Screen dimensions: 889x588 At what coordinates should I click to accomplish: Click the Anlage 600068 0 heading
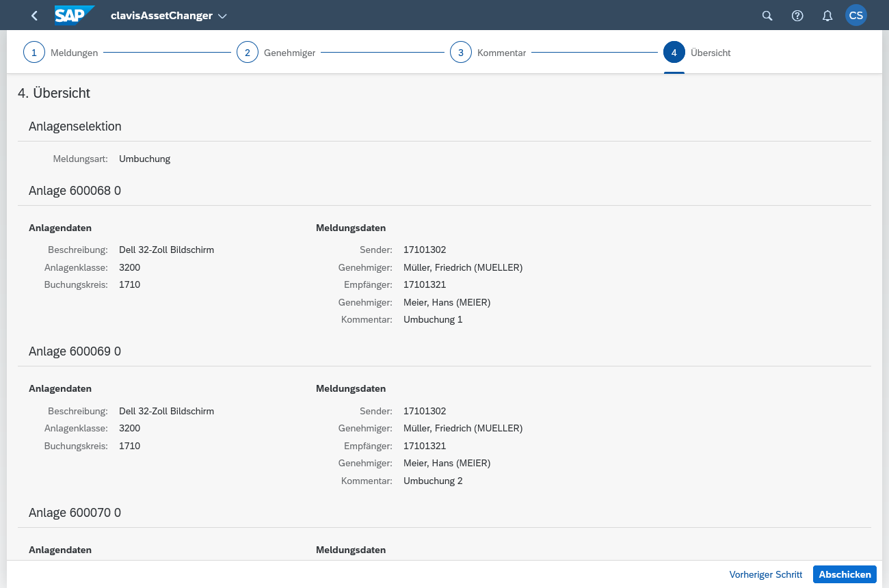(75, 191)
